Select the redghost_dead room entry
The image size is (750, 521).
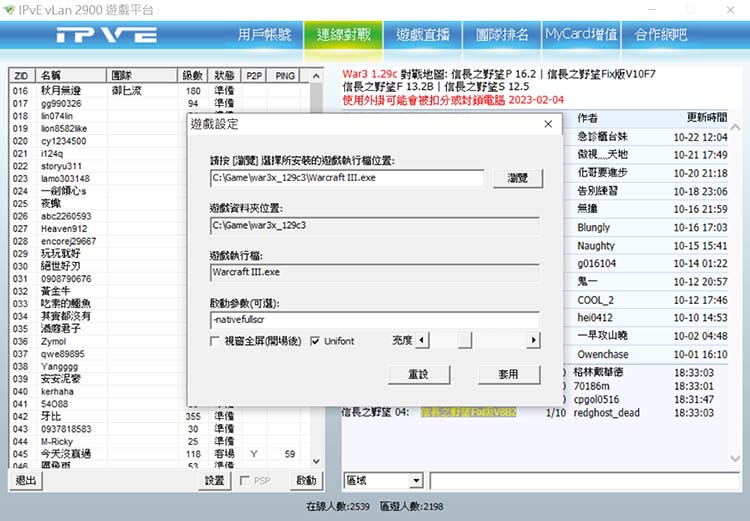click(x=607, y=413)
